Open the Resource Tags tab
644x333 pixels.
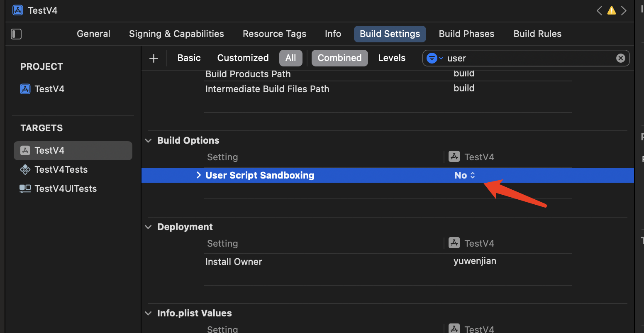274,34
